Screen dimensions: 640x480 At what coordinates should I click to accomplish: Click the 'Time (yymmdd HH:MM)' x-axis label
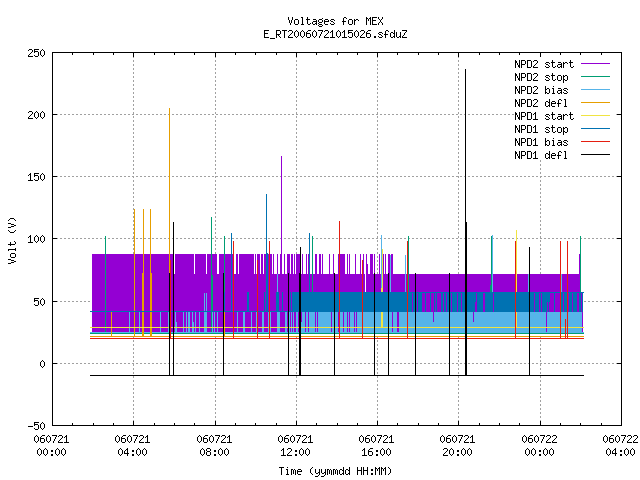click(x=335, y=471)
